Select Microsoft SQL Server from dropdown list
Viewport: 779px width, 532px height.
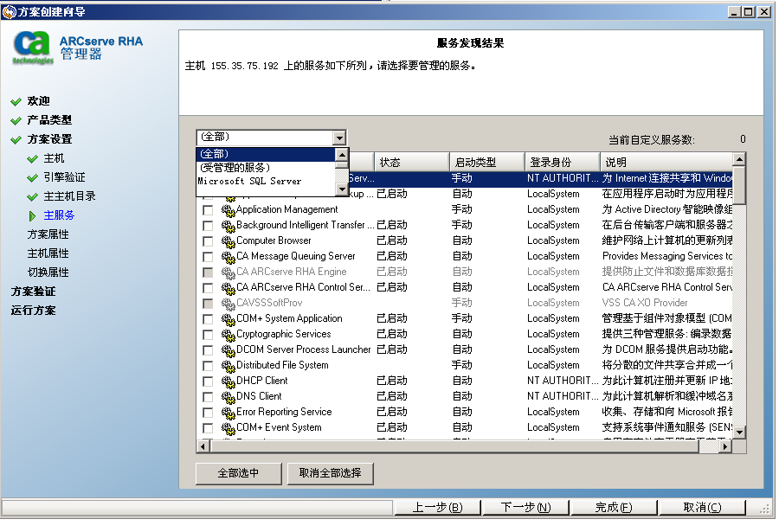(249, 182)
